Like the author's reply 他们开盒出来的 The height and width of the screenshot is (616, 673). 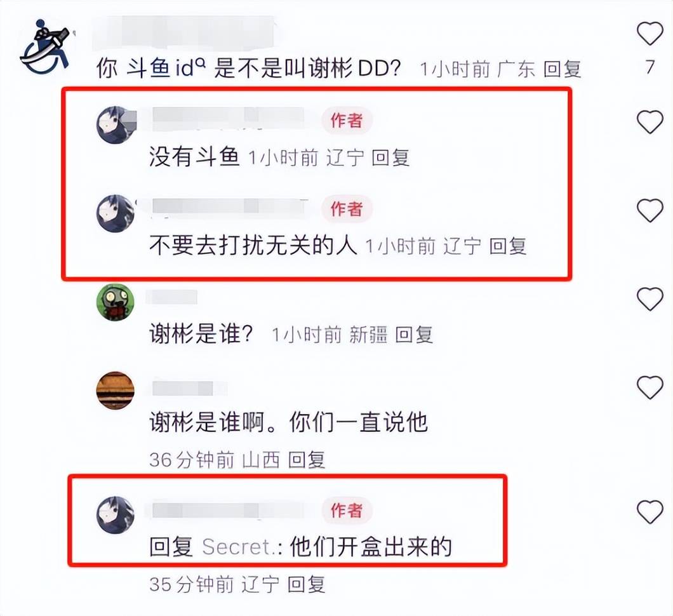click(650, 512)
